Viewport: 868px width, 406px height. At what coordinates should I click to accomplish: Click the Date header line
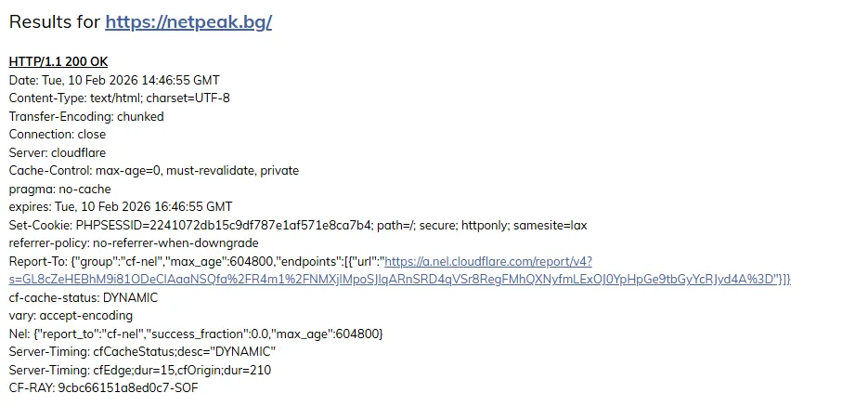114,80
